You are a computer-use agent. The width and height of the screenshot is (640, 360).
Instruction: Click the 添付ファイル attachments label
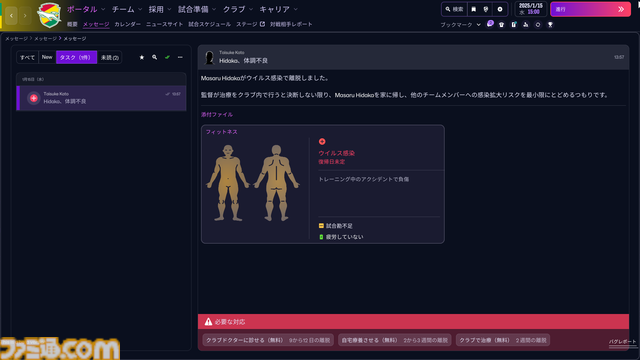tap(217, 115)
